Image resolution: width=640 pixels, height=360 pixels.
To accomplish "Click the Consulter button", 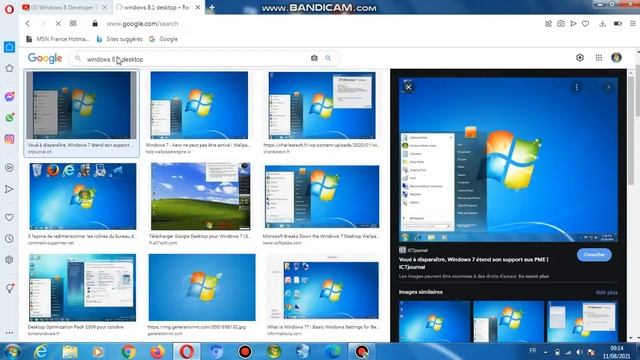I will [594, 255].
